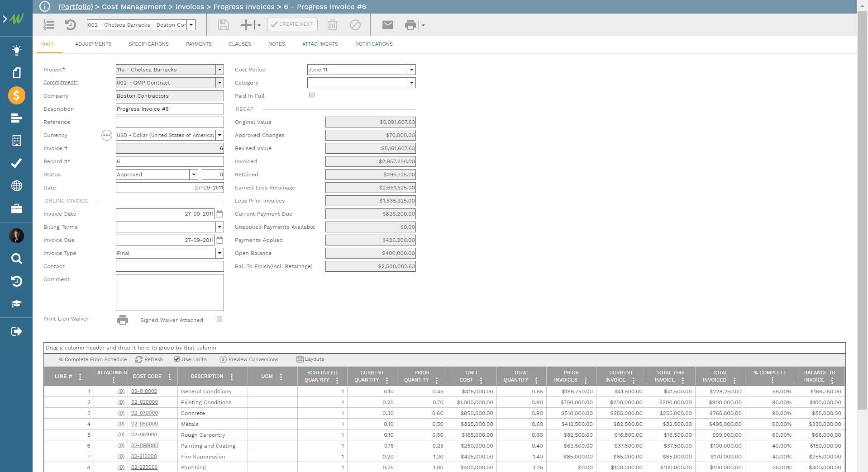
Task: Click the Print Lien Waiver printer icon
Action: (x=122, y=320)
